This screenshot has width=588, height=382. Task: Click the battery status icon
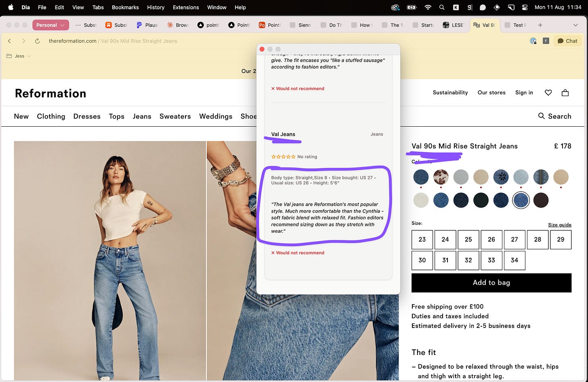click(411, 7)
